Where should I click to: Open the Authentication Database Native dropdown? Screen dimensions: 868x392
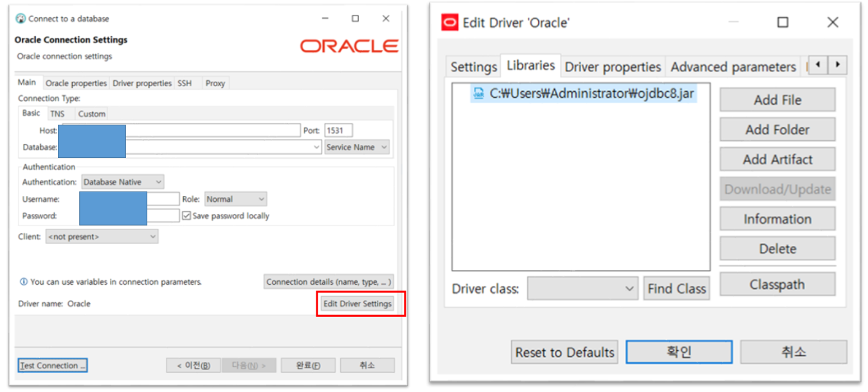coord(122,183)
